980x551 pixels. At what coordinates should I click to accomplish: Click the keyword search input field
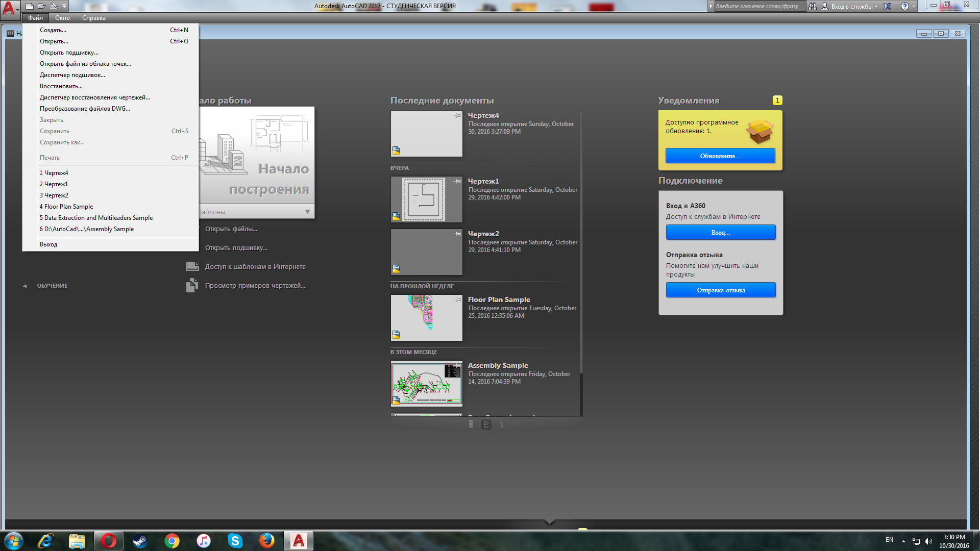759,6
